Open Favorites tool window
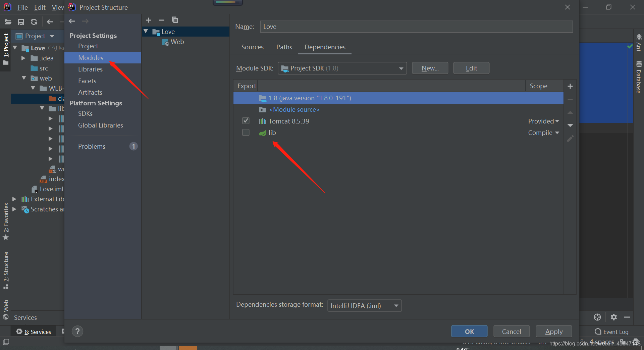This screenshot has width=644, height=350. click(x=6, y=221)
